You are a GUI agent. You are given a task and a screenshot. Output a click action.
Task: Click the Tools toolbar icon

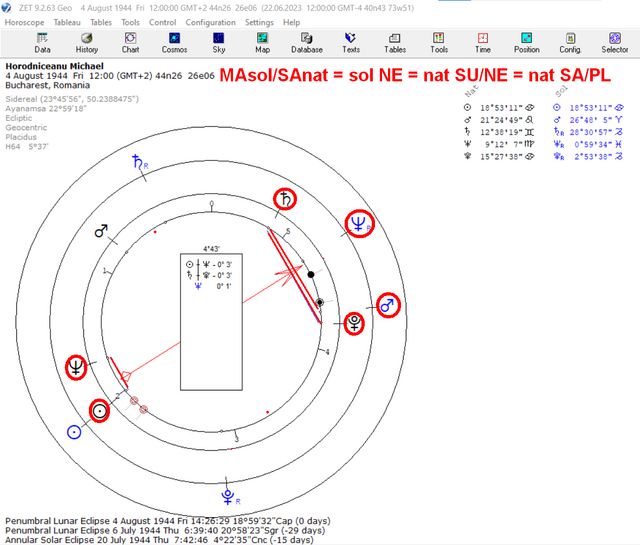[439, 43]
